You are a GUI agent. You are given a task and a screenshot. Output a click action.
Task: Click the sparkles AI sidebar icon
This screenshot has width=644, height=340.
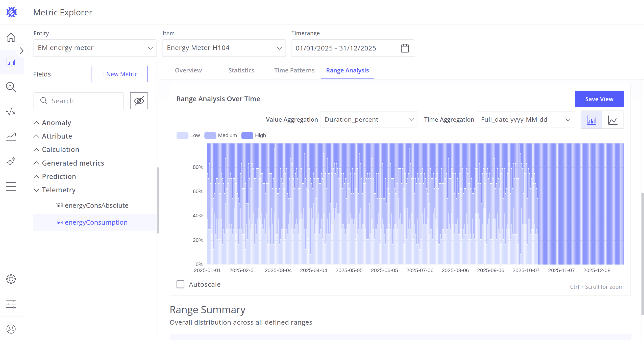(11, 161)
